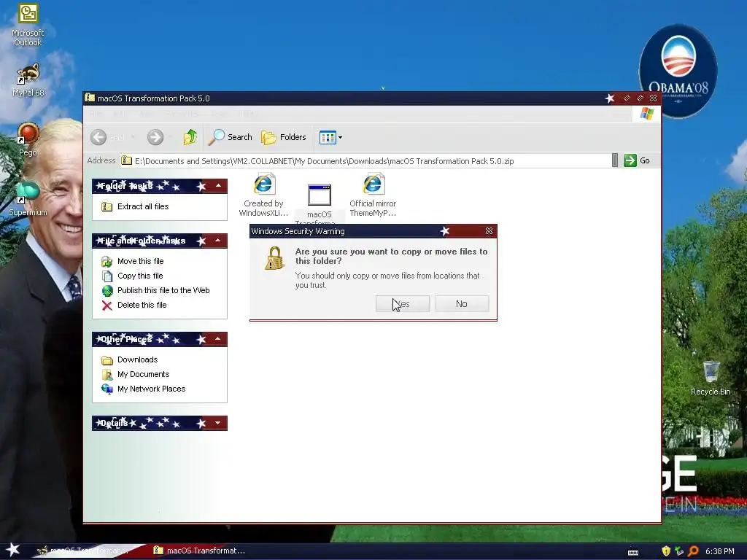Collapse the Folder Tasks panel
The width and height of the screenshot is (747, 560).
(218, 186)
